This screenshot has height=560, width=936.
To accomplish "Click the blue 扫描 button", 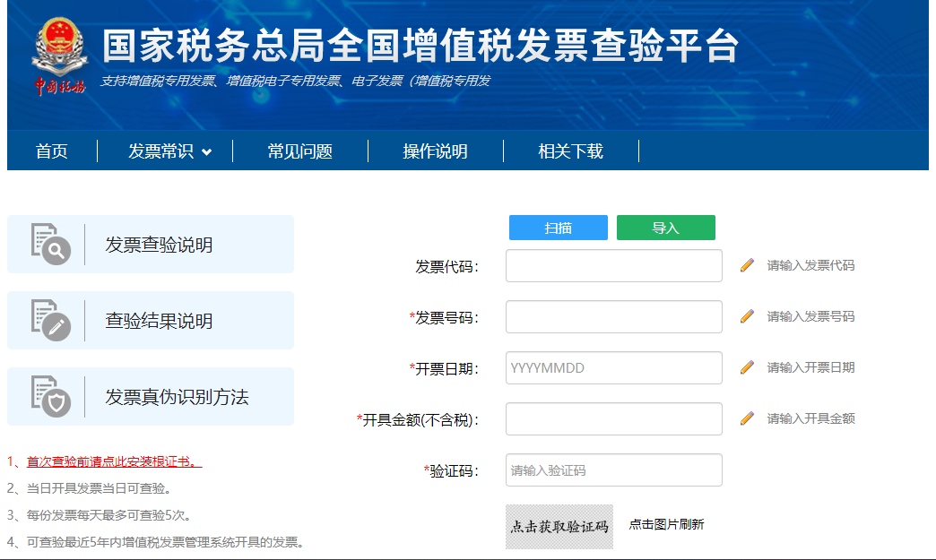I will (559, 228).
